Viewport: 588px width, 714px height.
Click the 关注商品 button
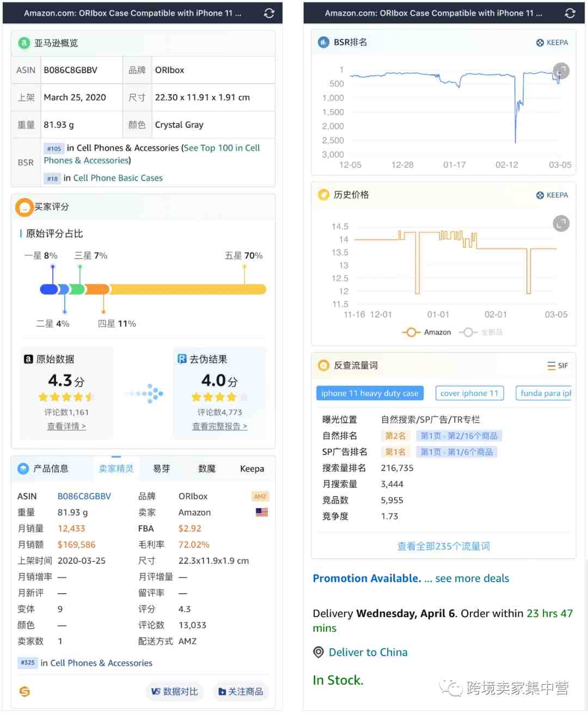pyautogui.click(x=241, y=691)
